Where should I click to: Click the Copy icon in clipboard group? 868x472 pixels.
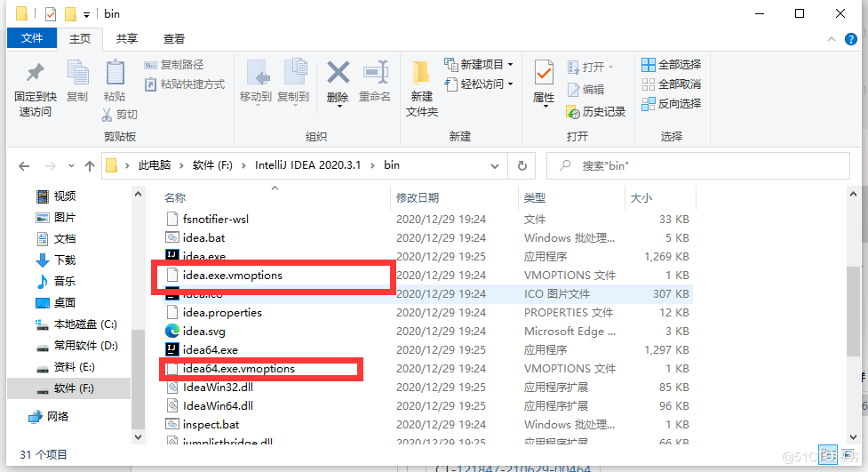[77, 73]
